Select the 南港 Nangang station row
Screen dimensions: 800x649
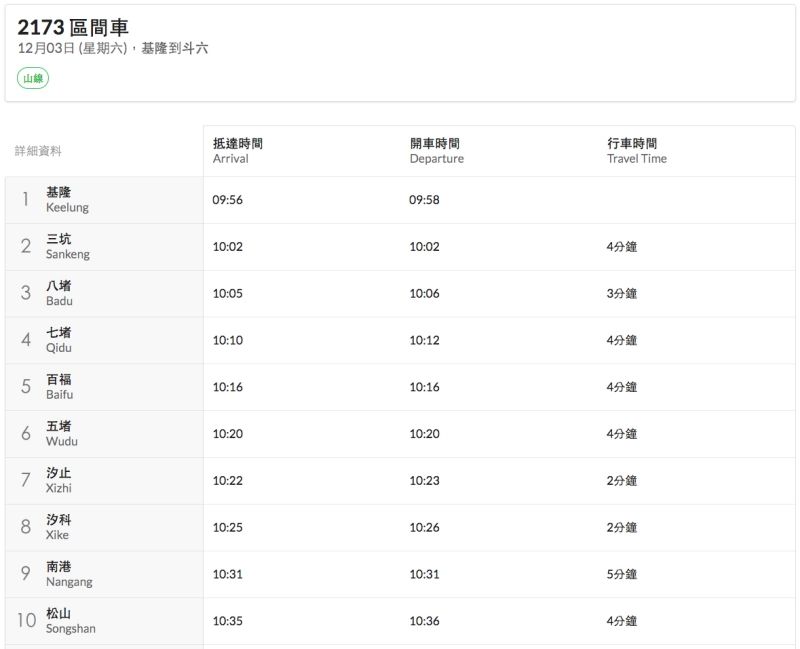(68, 574)
